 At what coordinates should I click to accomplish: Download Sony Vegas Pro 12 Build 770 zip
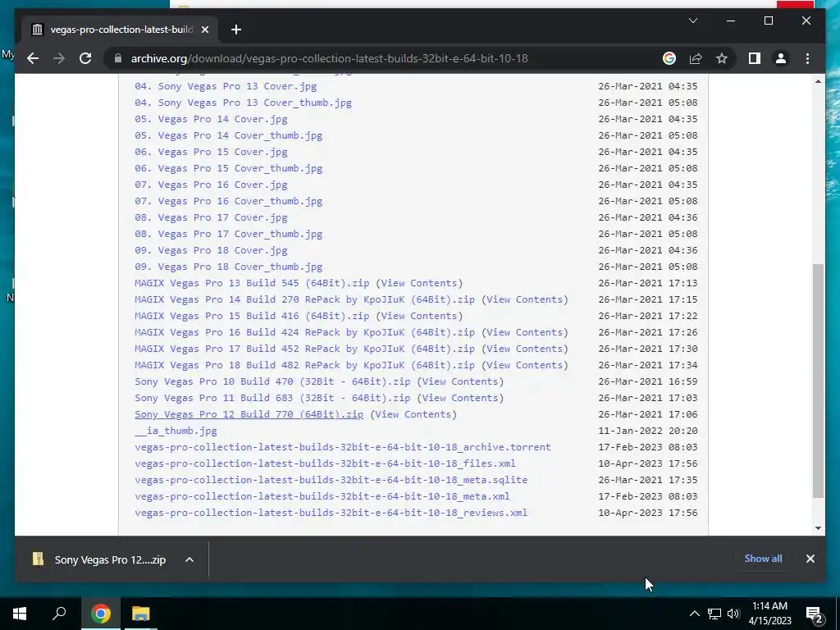249,414
